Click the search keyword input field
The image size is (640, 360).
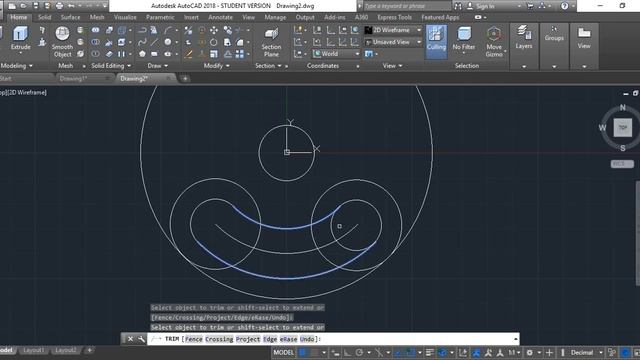(407, 6)
